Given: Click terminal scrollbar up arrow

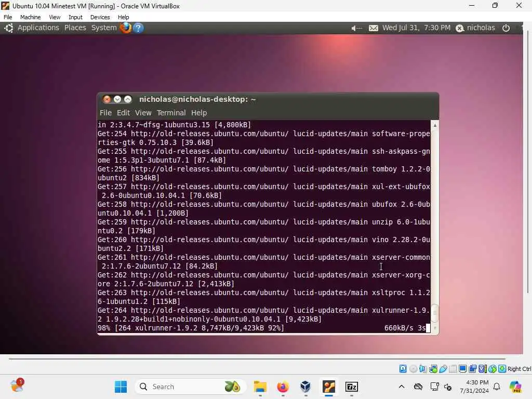Looking at the screenshot, I should (435, 126).
